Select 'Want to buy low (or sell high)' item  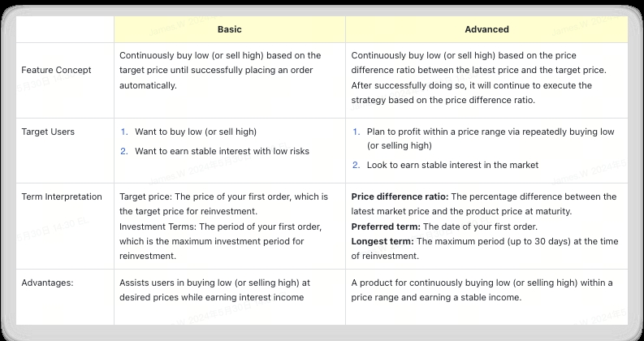pyautogui.click(x=197, y=132)
